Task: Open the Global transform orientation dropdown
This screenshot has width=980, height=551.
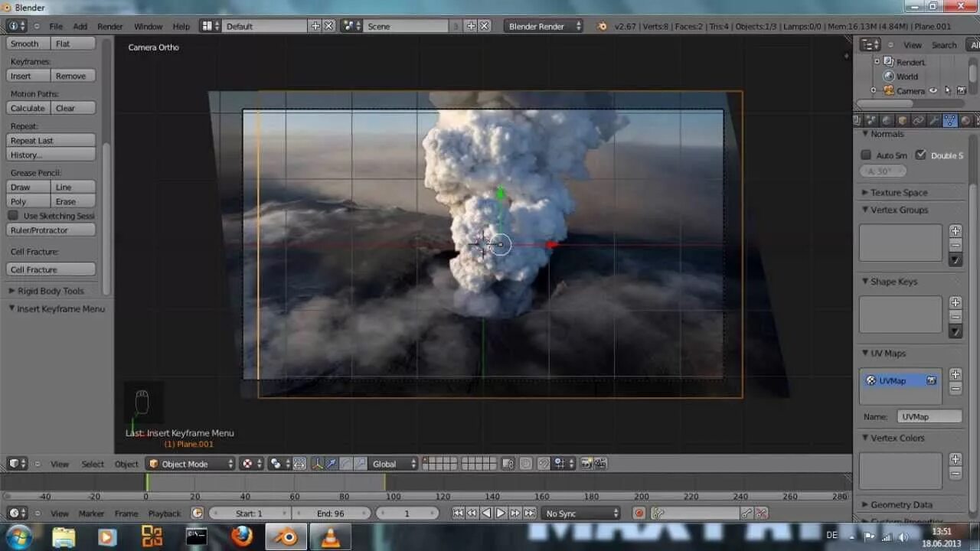Action: [393, 463]
